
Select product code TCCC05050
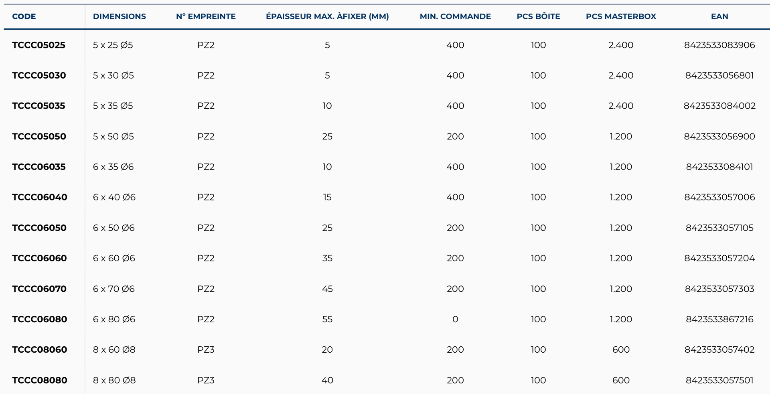coord(39,137)
